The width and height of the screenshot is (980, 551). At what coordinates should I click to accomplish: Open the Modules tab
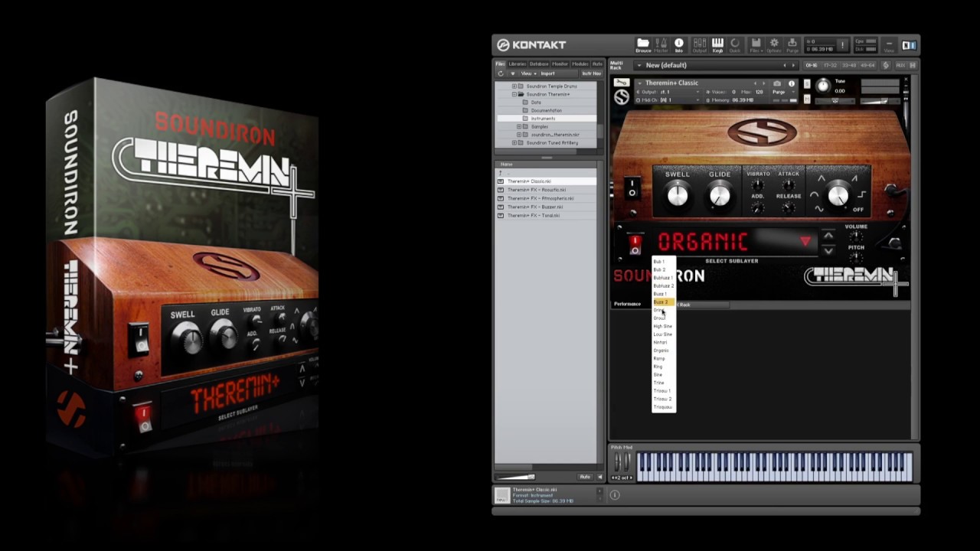(580, 64)
